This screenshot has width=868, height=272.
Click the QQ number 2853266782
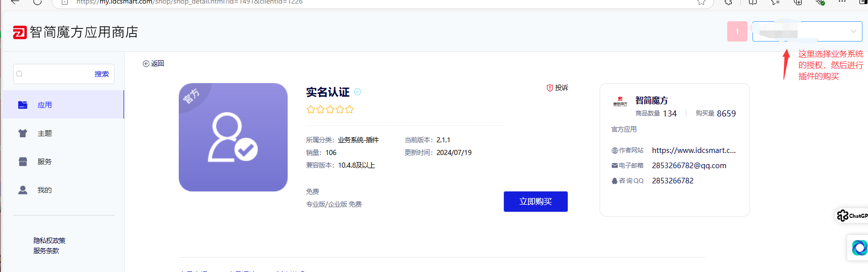coord(673,181)
